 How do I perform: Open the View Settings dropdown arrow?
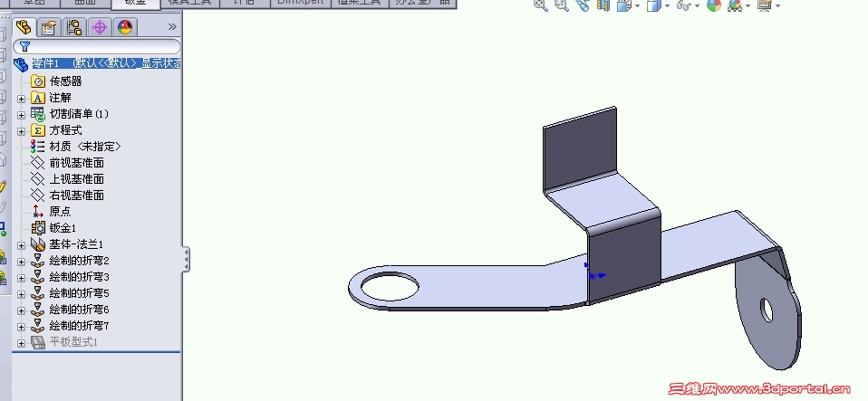pyautogui.click(x=777, y=6)
